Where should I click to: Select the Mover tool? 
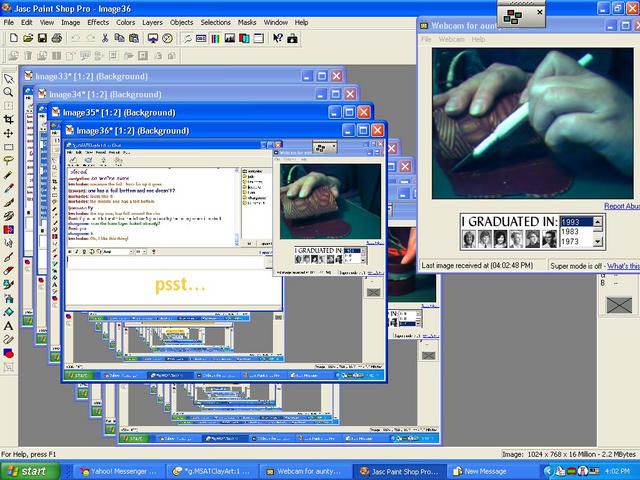[9, 133]
